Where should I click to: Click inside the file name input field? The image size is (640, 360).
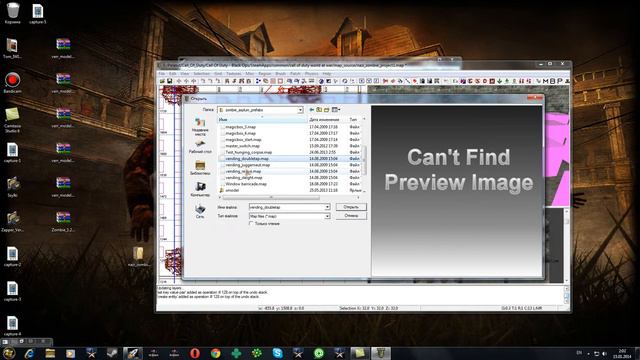[x=287, y=207]
